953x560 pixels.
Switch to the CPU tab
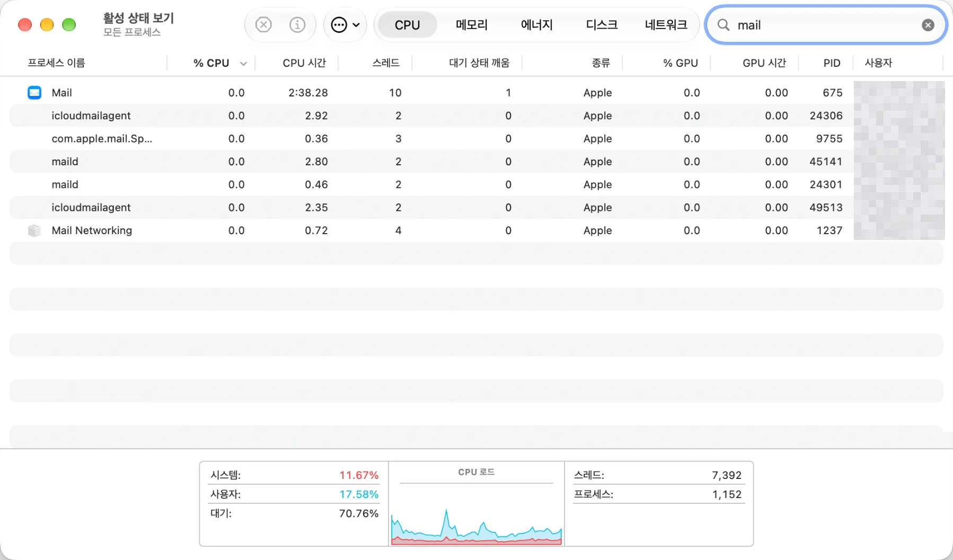(407, 25)
